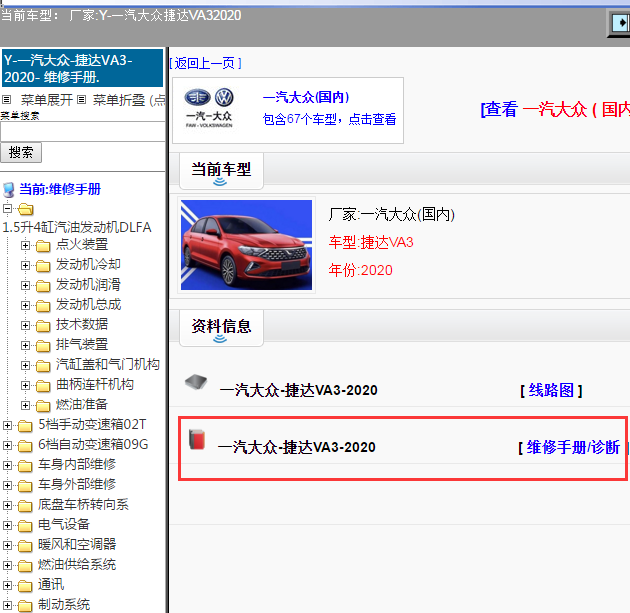
Task: Expand the 汽缸盖和气门机构 node
Action: (x=25, y=365)
